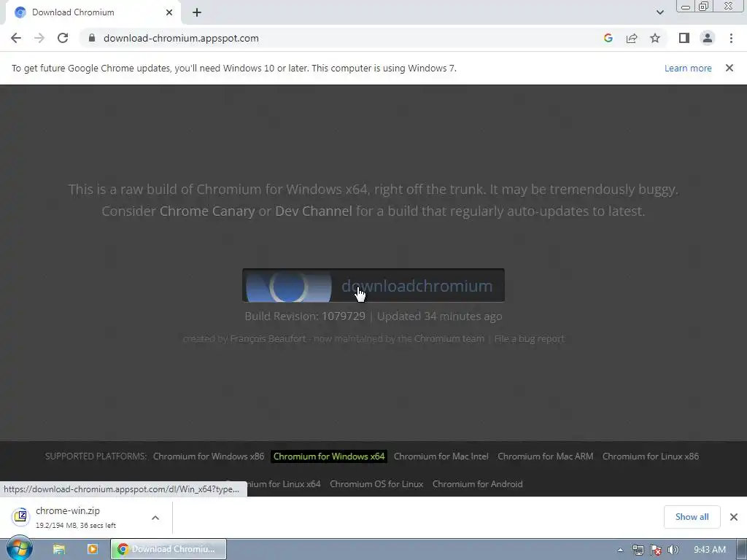Open François Beaufort's link
The height and width of the screenshot is (560, 747).
tap(268, 338)
